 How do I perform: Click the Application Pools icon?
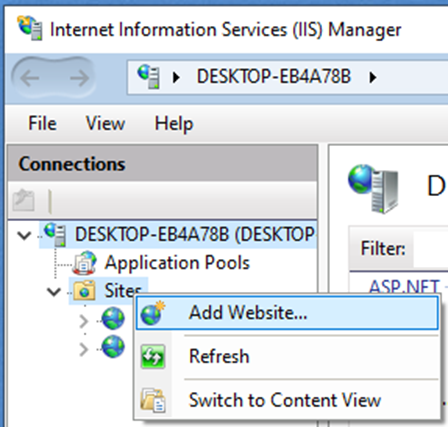point(85,263)
